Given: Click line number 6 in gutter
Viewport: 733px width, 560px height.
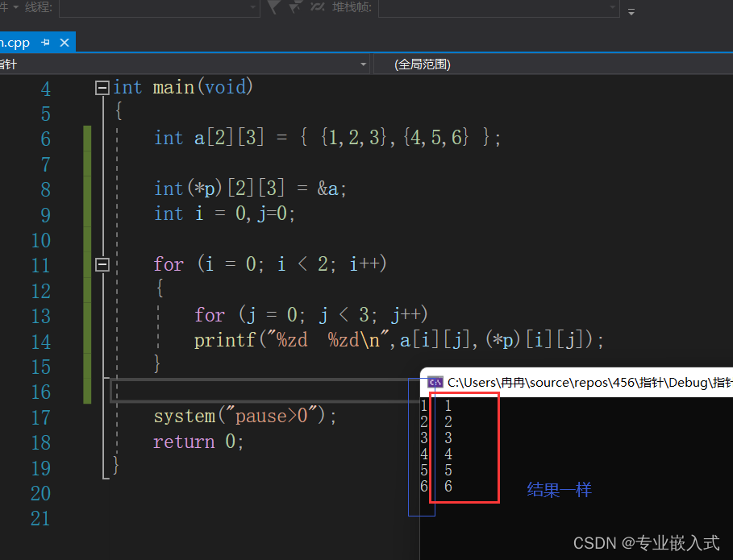Looking at the screenshot, I should pos(45,139).
